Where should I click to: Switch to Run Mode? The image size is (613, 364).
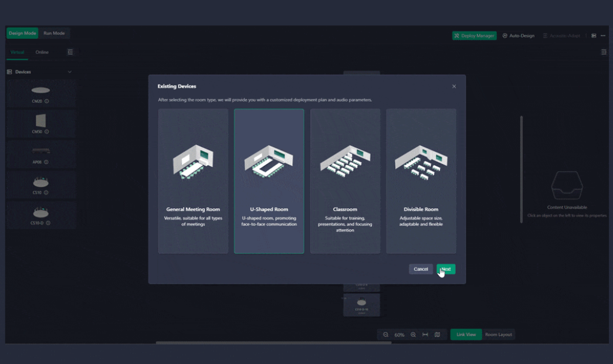point(54,33)
